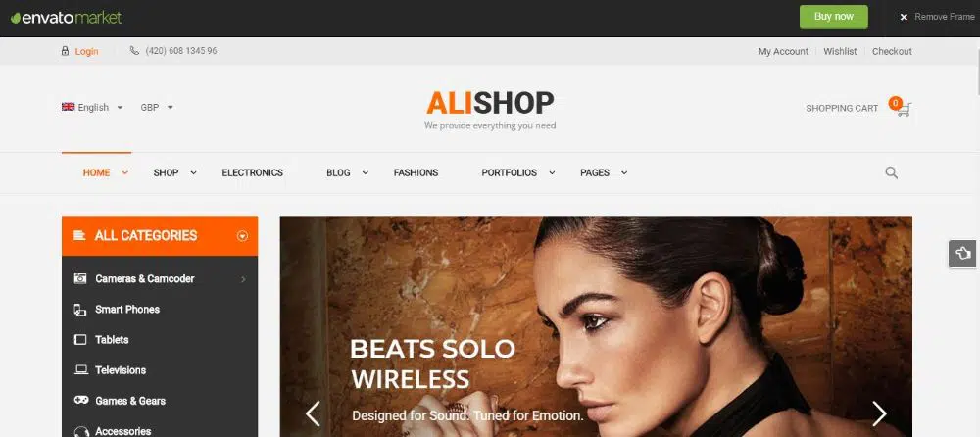Screen dimensions: 980x437
Task: Click the phone icon by the number
Action: tap(134, 51)
